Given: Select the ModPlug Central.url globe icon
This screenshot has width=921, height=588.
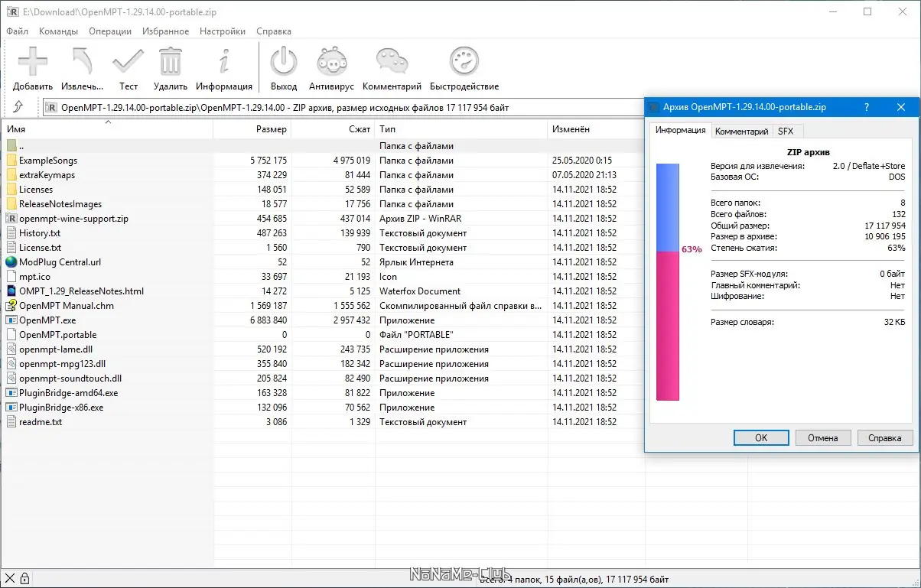Looking at the screenshot, I should [11, 262].
